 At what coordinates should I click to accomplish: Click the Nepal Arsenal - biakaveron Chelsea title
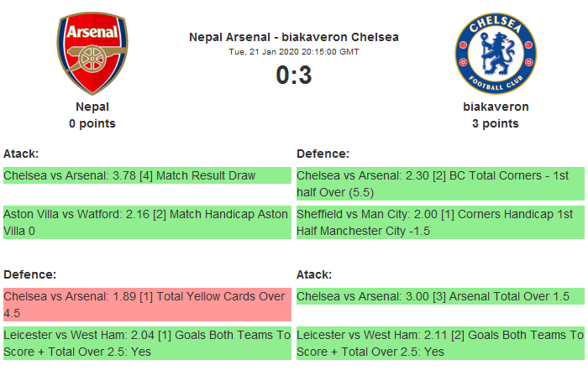294,37
